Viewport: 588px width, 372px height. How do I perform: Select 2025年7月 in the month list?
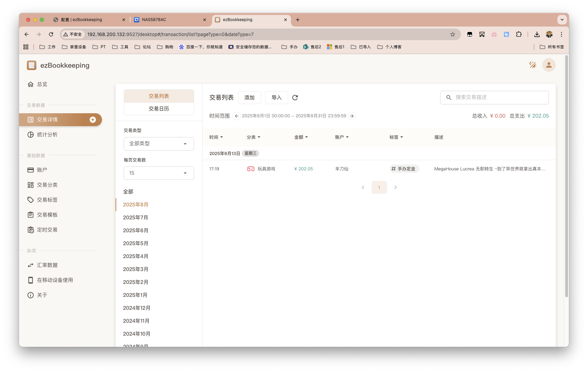coord(135,217)
